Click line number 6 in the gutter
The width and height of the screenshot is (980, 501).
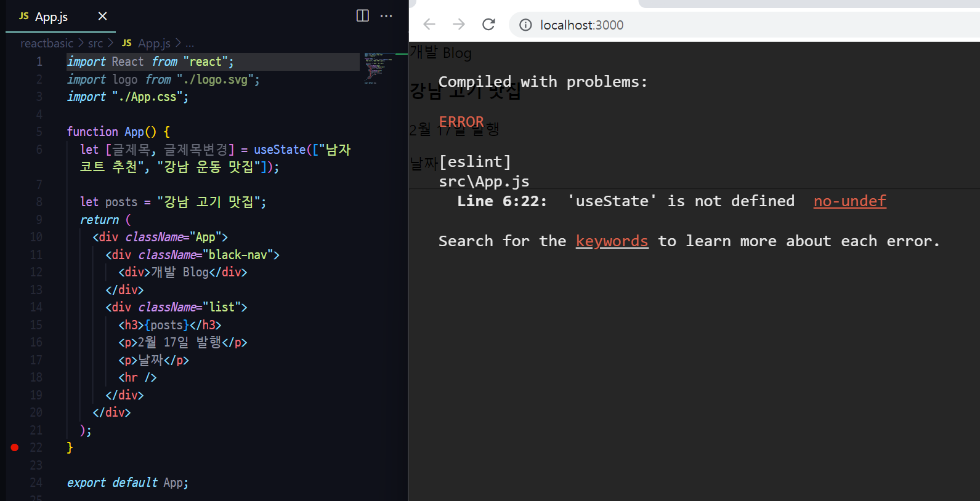point(39,150)
